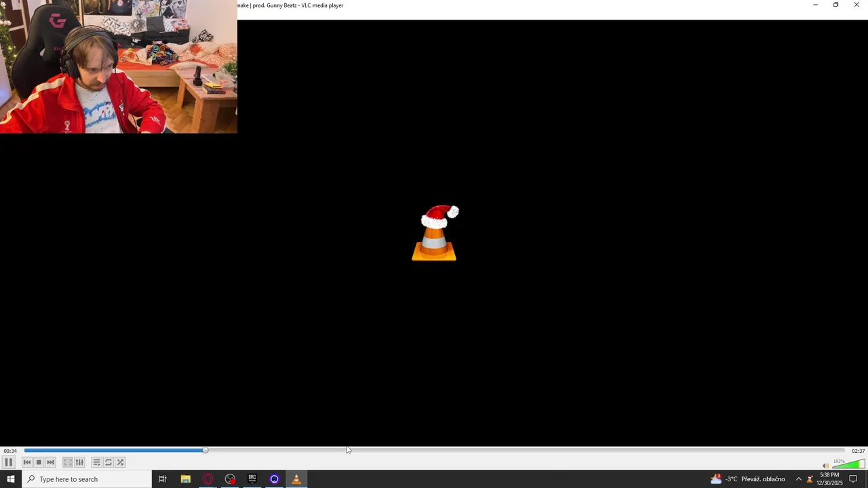Viewport: 868px width, 488px height.
Task: Close the VLC media player window
Action: [856, 5]
